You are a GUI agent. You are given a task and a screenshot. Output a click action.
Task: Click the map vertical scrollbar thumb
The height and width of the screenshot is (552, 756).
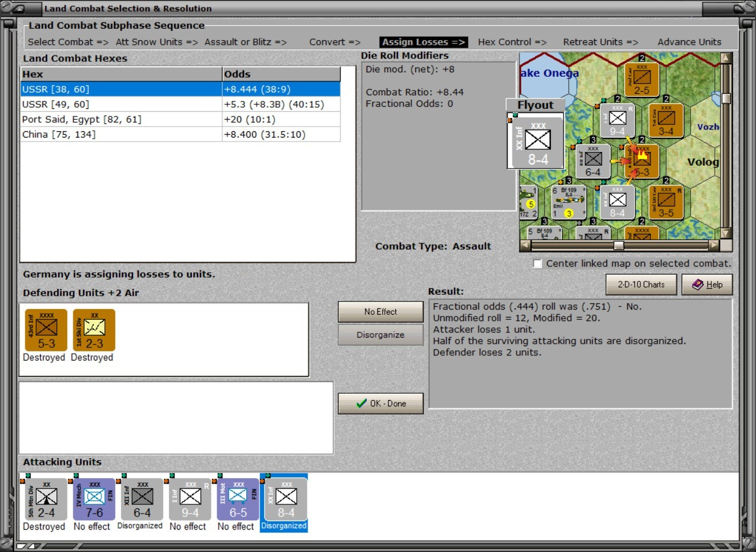(x=726, y=98)
